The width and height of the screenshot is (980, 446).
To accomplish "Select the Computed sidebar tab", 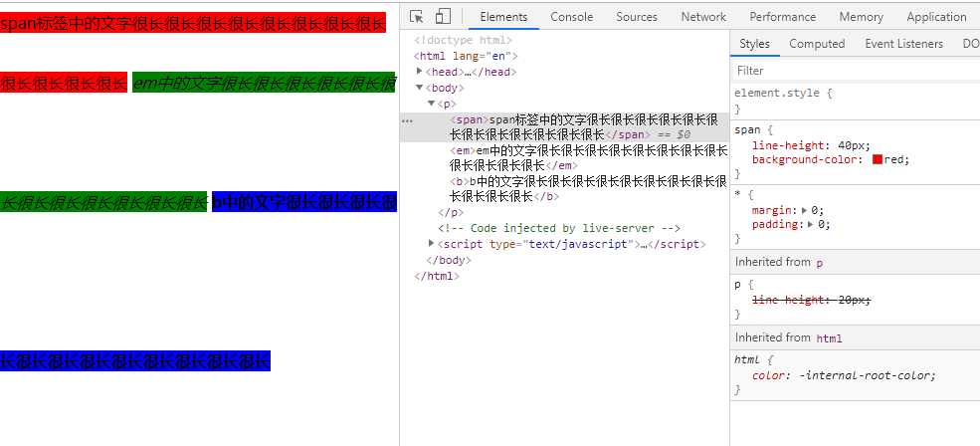I will point(816,44).
